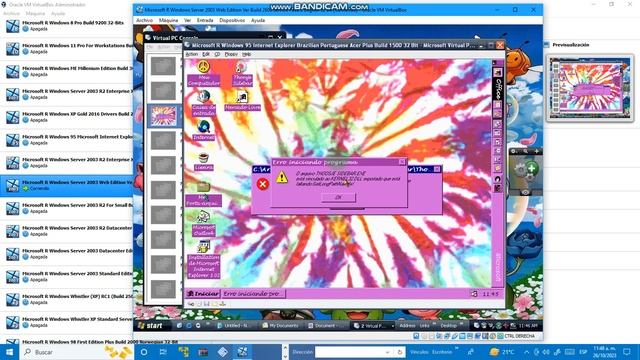The height and width of the screenshot is (360, 640).
Task: Click the Previsualización VM thumbnail
Action: 590,88
